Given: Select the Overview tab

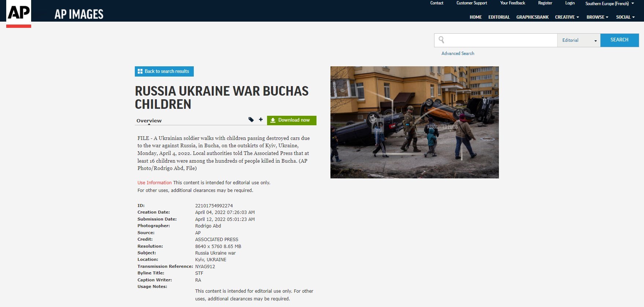Looking at the screenshot, I should [x=149, y=121].
